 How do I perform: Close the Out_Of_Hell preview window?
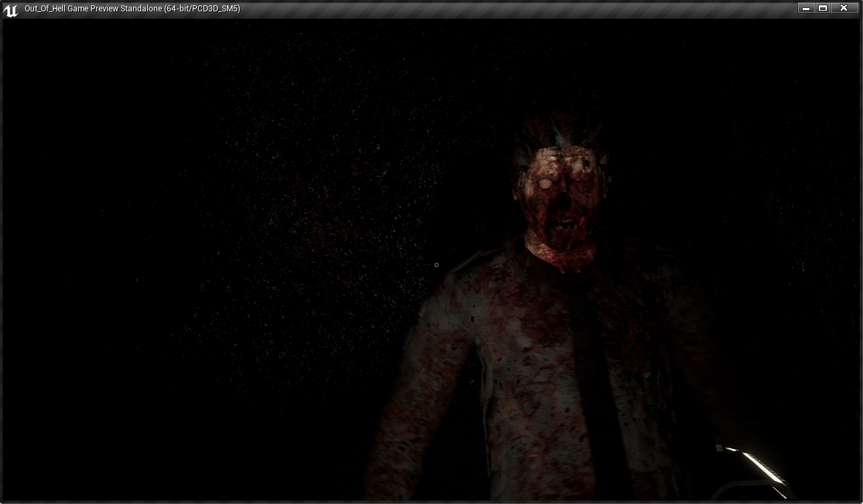pos(844,8)
